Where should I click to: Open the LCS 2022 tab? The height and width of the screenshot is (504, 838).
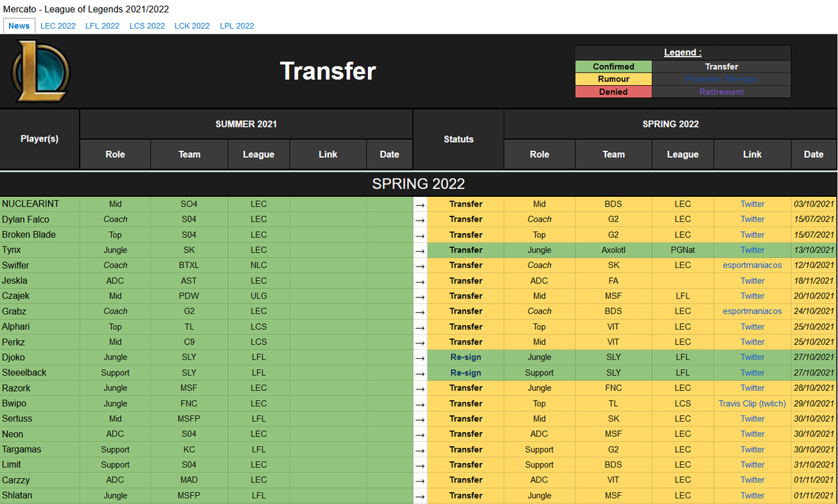point(147,26)
